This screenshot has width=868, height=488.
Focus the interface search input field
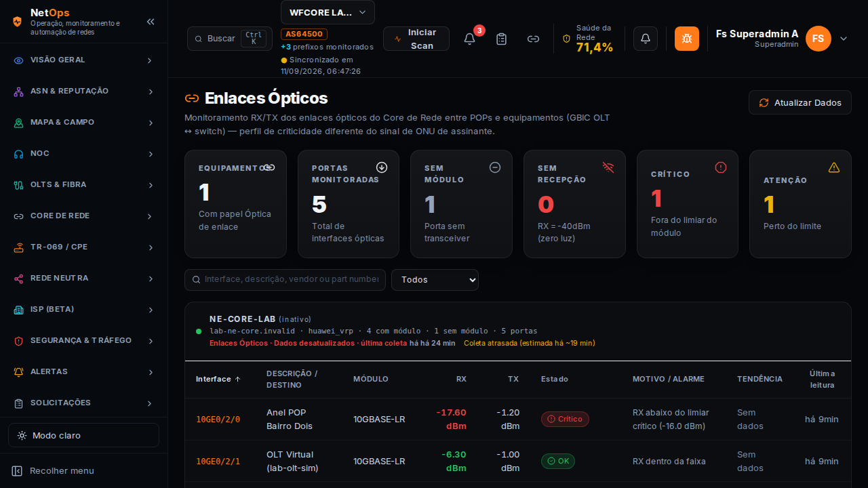coord(285,280)
